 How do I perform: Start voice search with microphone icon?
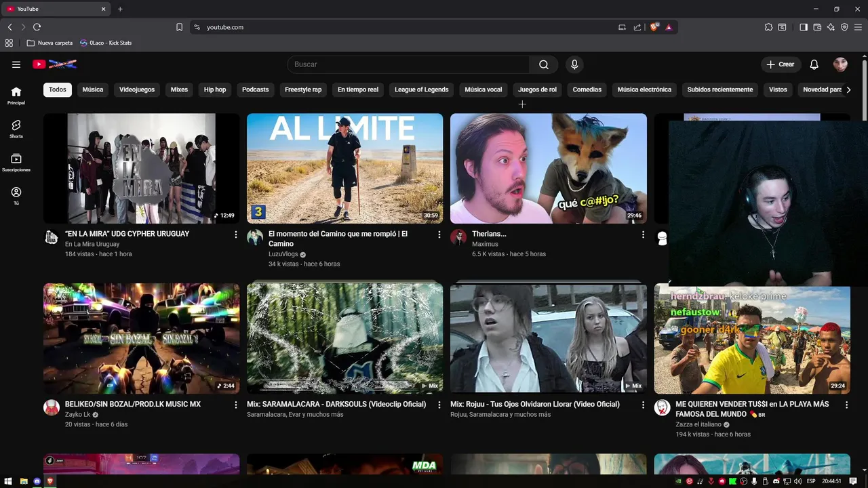(574, 64)
